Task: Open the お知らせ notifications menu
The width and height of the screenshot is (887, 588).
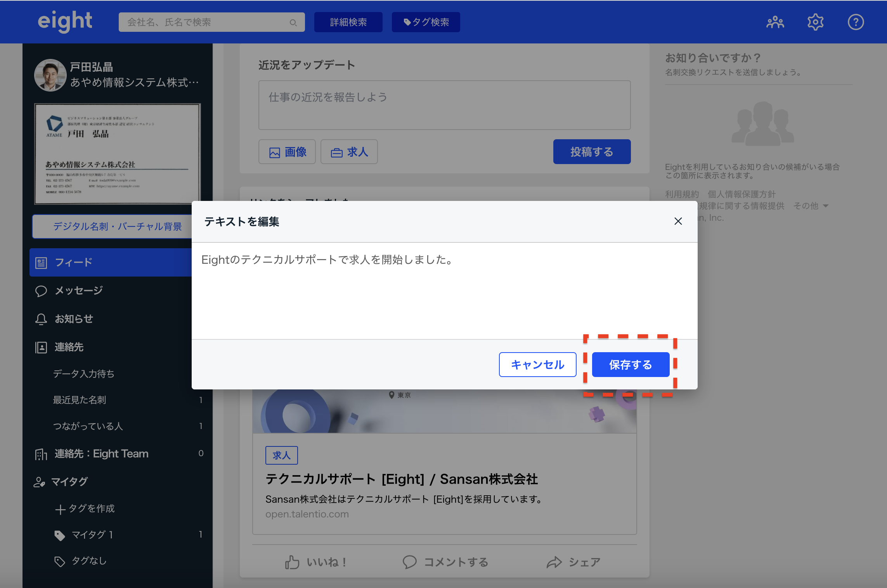Action: [x=74, y=319]
